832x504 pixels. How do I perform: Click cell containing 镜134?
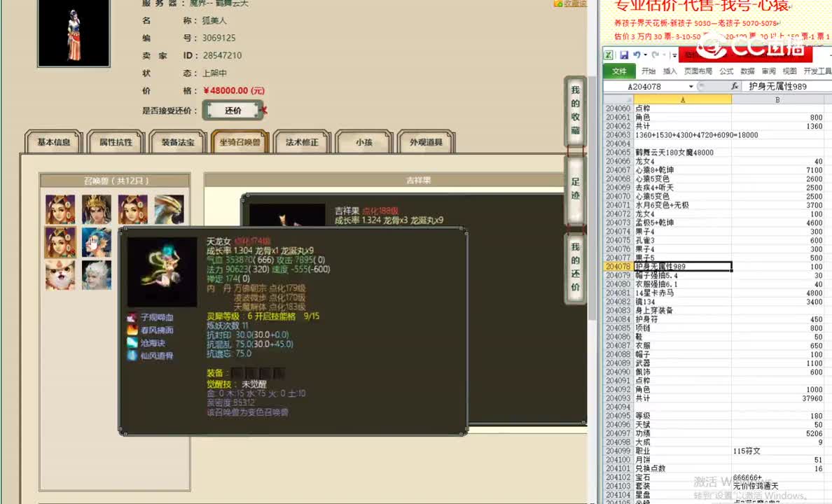pyautogui.click(x=682, y=301)
